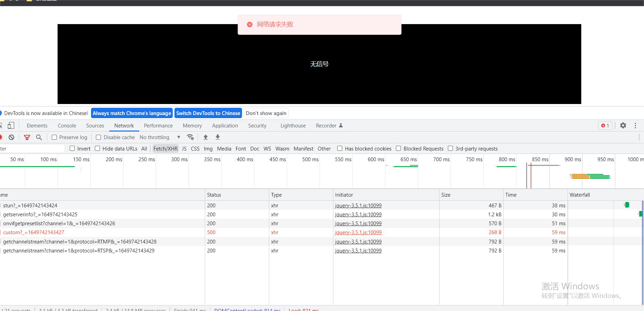Click the clear network log icon
The height and width of the screenshot is (311, 644).
click(11, 137)
